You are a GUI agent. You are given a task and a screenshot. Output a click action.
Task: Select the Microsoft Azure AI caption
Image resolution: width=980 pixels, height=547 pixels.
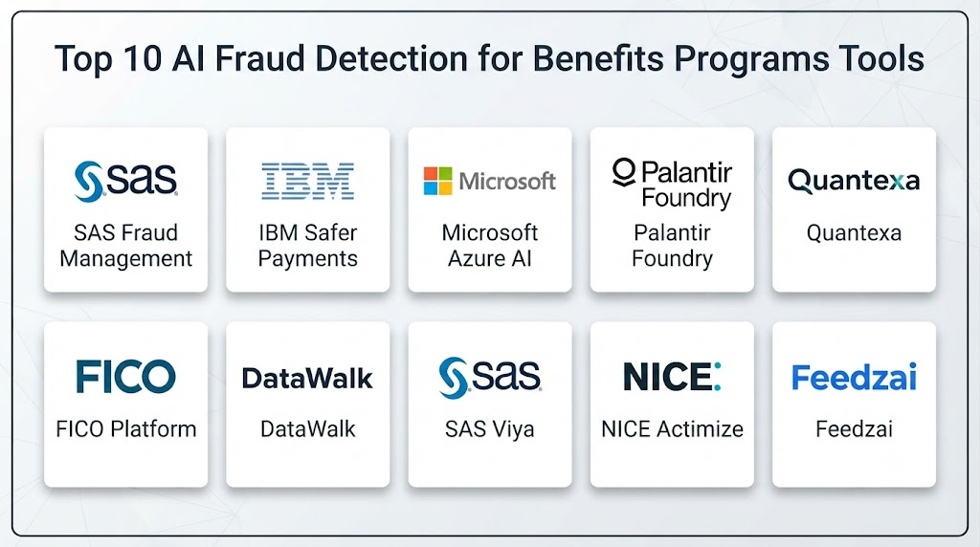pyautogui.click(x=490, y=246)
